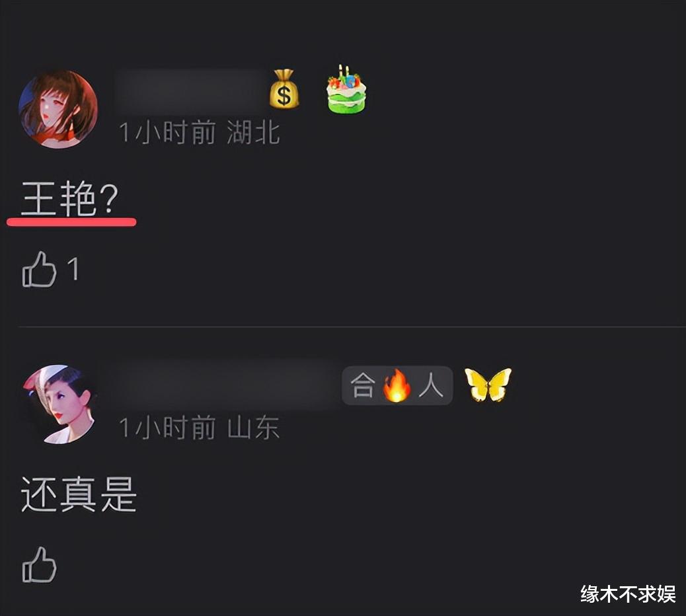
Task: Click the 1小时前 湖北 timestamp
Action: click(x=199, y=133)
